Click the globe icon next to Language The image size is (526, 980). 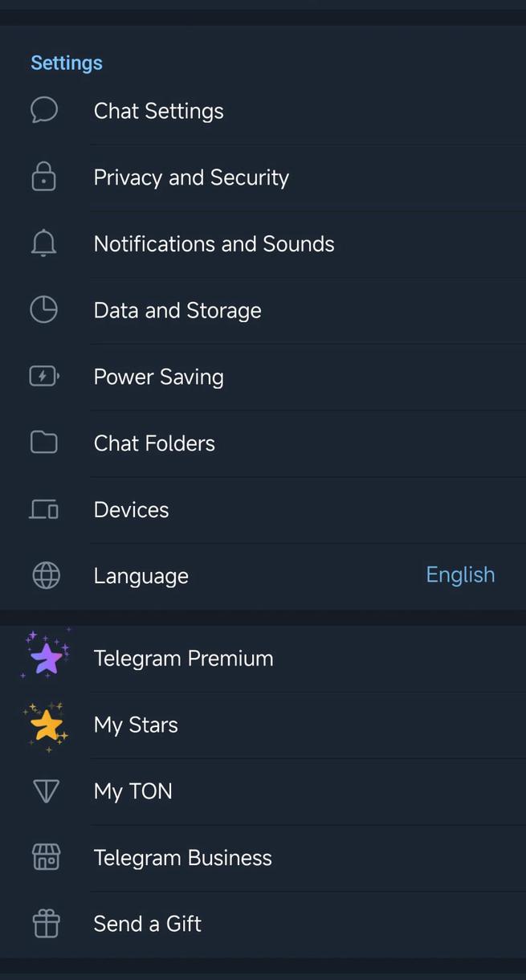[x=46, y=575]
